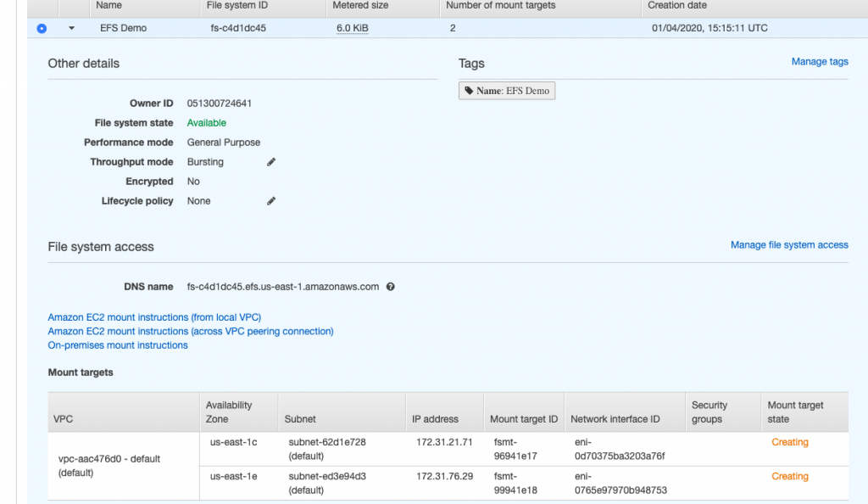Open EC2 mount instructions from local VPC
This screenshot has height=504, width=868.
click(x=154, y=317)
